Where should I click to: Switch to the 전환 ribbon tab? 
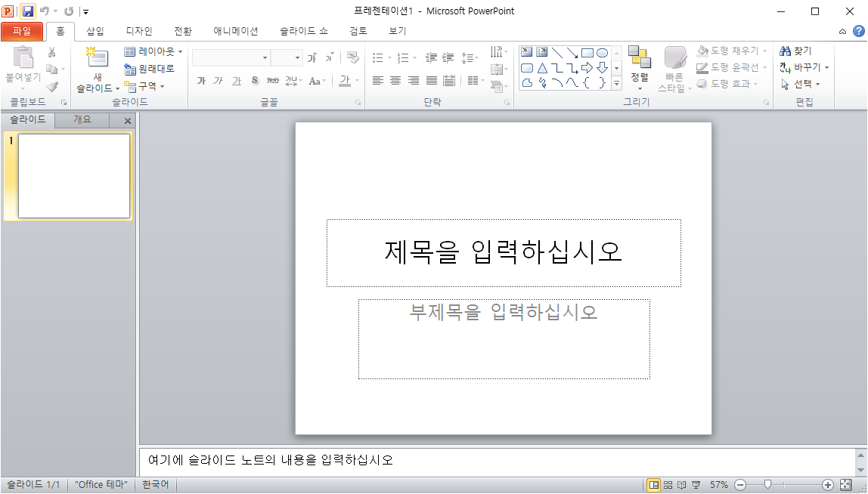(x=183, y=32)
